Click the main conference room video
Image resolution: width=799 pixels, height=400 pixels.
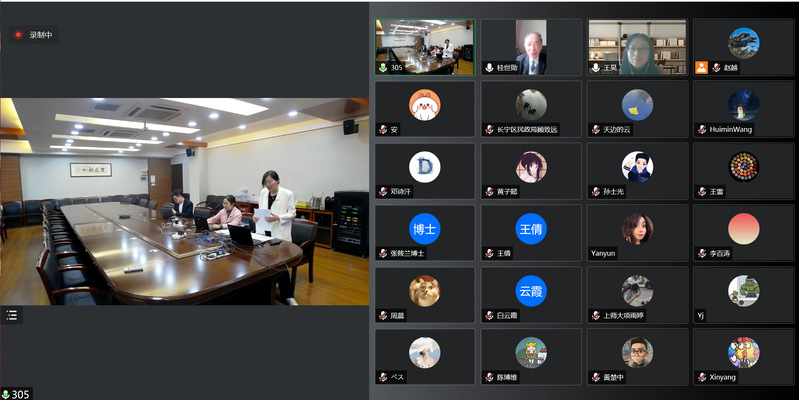184,200
